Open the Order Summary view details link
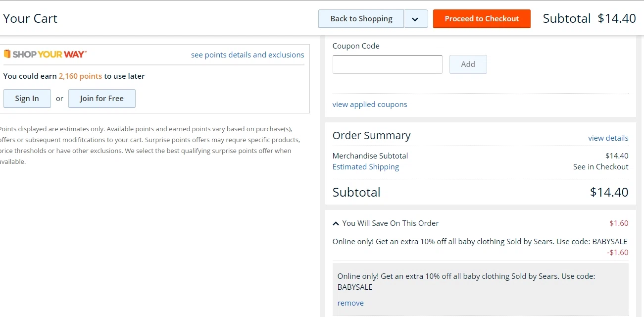Screen dimensions: 644x317 [x=608, y=138]
